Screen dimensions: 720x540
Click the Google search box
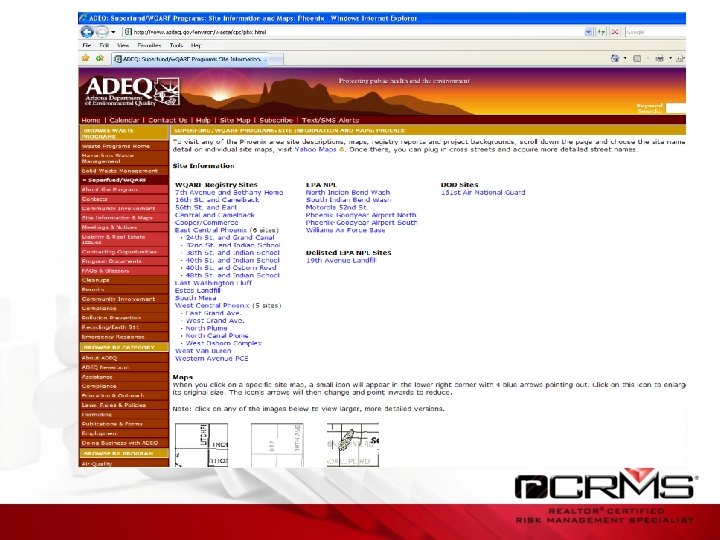point(655,32)
